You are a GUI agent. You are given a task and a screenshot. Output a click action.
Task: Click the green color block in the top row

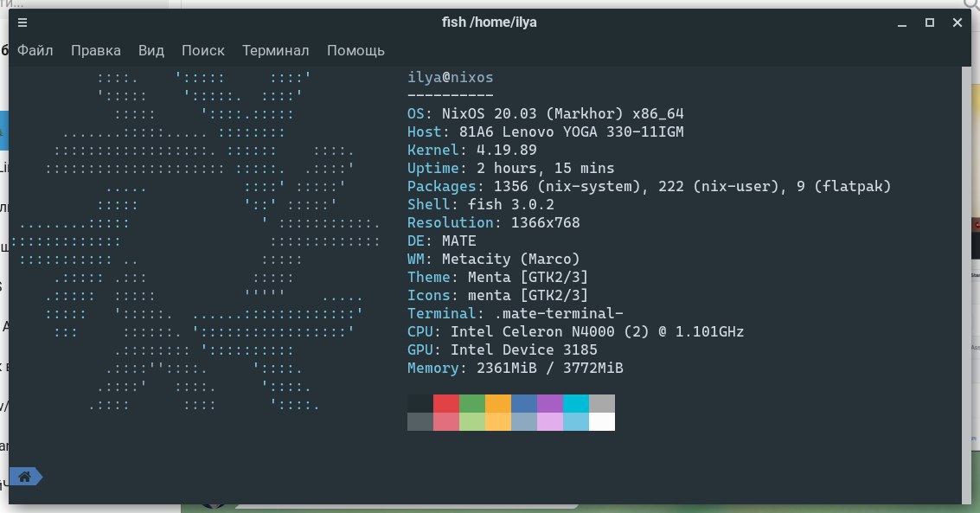(472, 404)
